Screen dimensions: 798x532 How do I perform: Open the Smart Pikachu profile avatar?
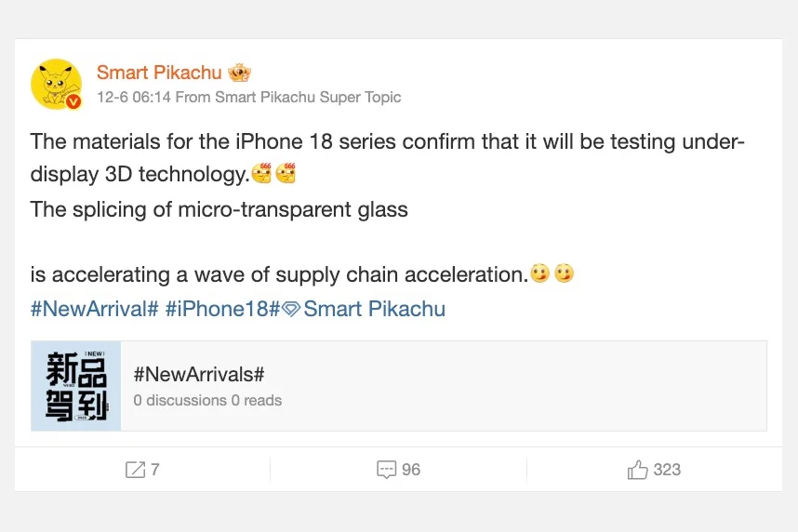point(56,84)
